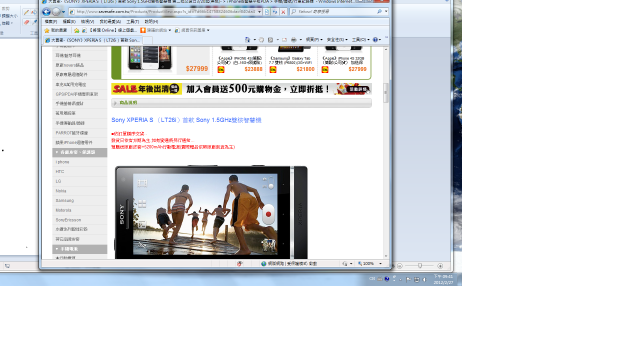The height and width of the screenshot is (360, 640).
Task: Open the LG sidebar category
Action: [58, 181]
